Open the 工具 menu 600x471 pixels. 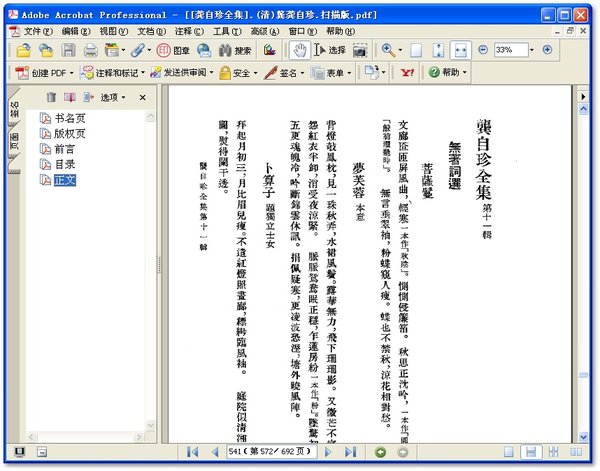tap(227, 31)
